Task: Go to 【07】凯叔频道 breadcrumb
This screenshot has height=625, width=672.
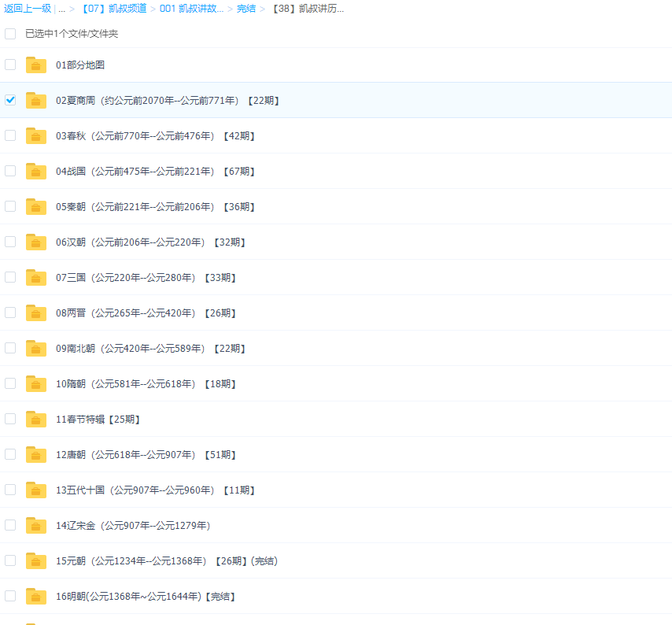Action: pos(113,9)
